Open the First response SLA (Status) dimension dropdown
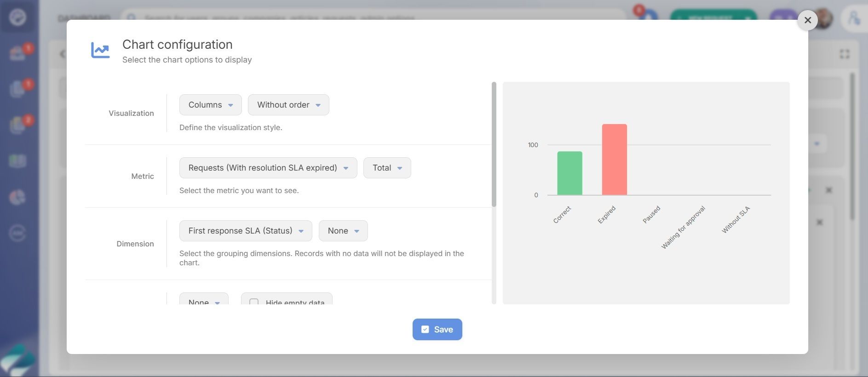The width and height of the screenshot is (868, 377). (246, 231)
